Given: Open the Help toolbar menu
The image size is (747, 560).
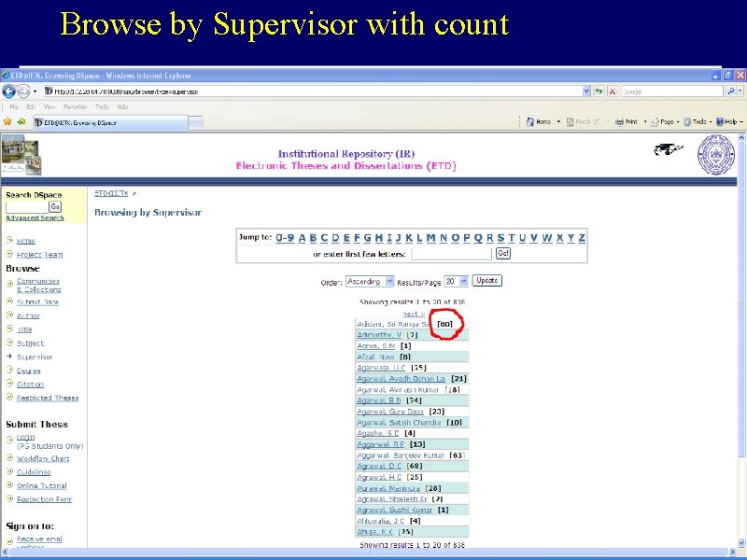Looking at the screenshot, I should [729, 122].
